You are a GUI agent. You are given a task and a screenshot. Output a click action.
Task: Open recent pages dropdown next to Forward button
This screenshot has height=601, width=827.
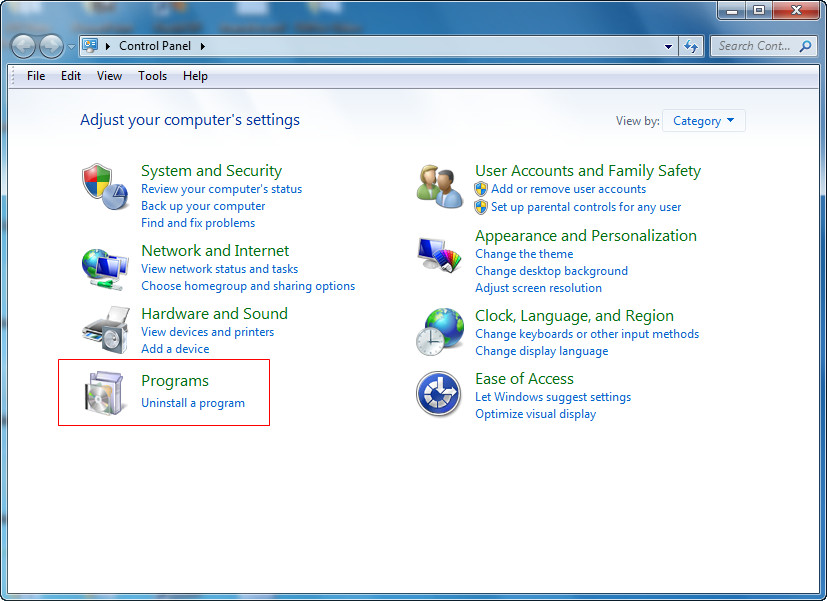[x=71, y=47]
